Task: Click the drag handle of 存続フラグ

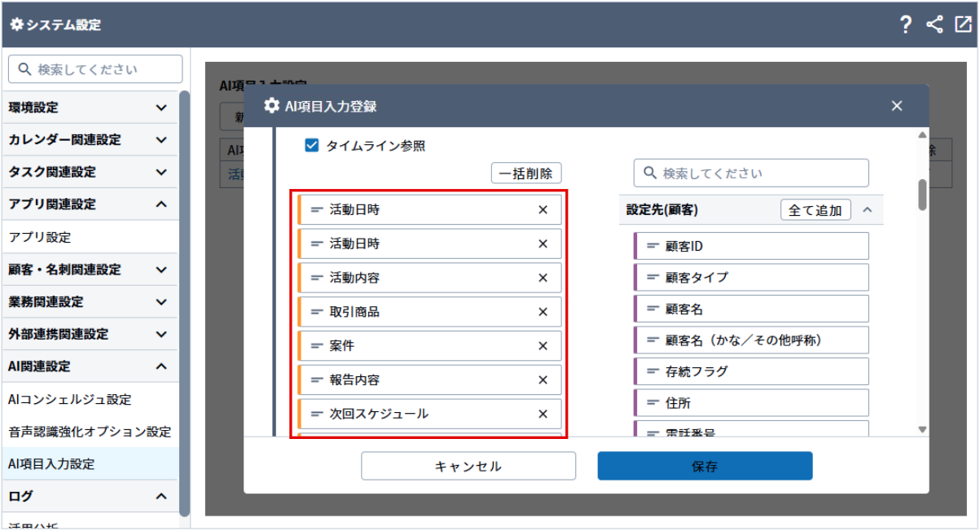Action: coord(653,371)
